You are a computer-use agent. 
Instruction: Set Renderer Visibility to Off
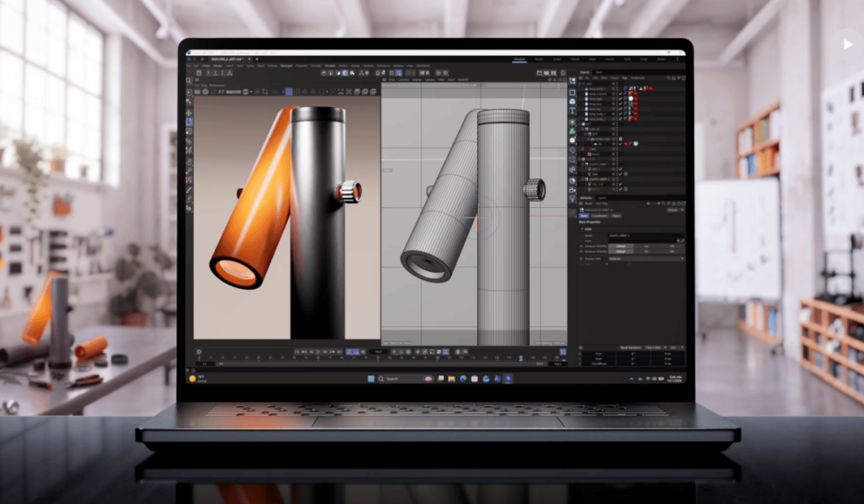(671, 252)
